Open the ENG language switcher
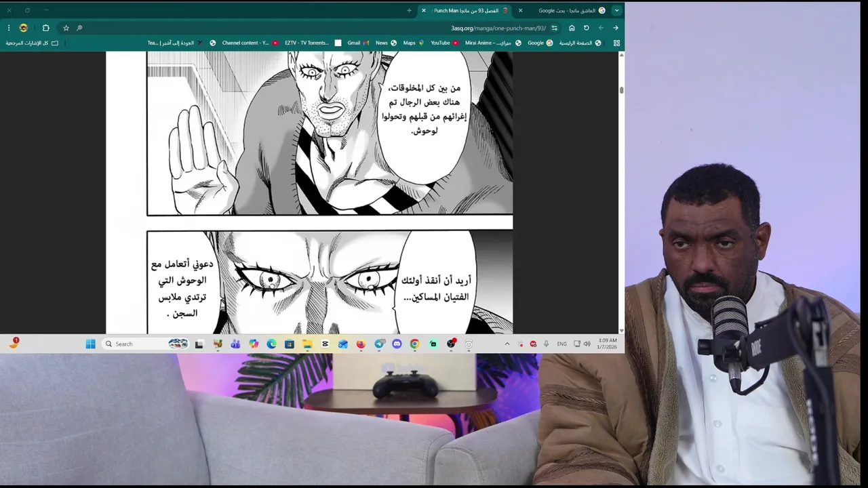Image resolution: width=868 pixels, height=488 pixels. click(x=561, y=344)
